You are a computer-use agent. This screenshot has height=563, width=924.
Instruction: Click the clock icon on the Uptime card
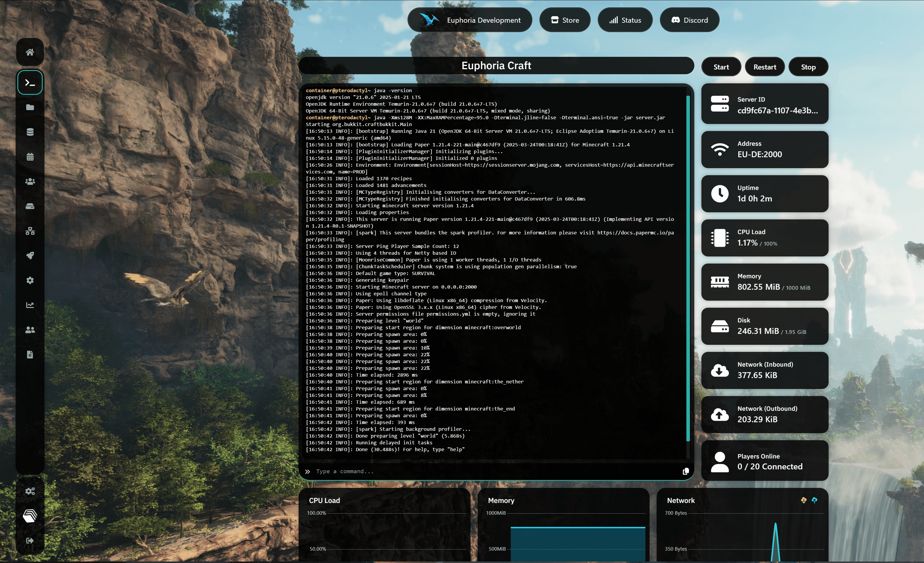720,193
